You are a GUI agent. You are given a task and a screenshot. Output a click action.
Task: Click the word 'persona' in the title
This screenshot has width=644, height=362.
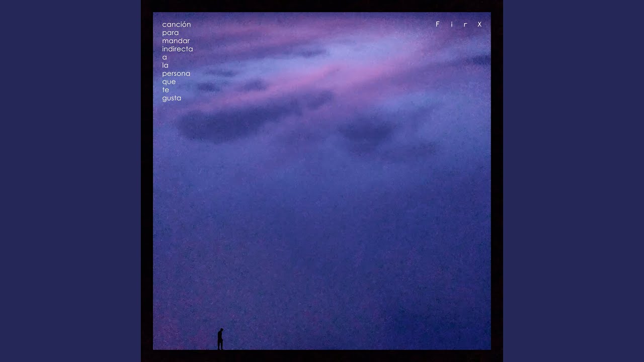[x=176, y=73]
